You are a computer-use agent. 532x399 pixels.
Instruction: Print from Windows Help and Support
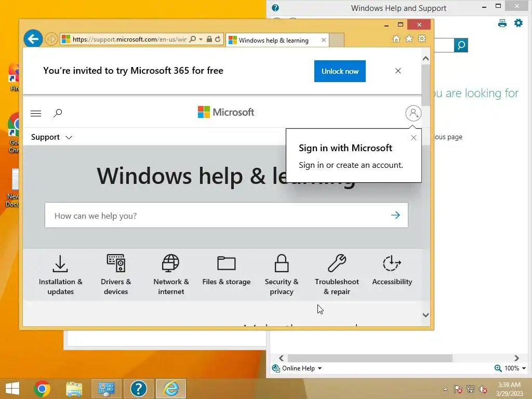coord(502,23)
